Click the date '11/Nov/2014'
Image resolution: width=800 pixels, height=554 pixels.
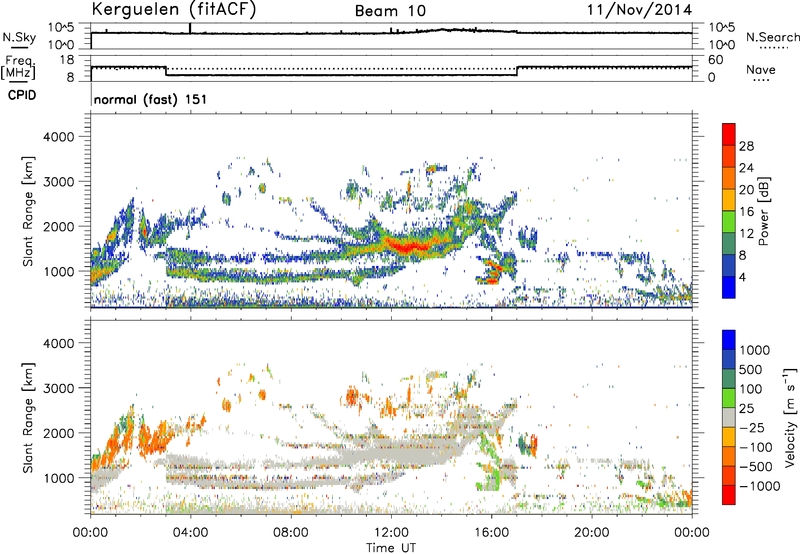[640, 9]
